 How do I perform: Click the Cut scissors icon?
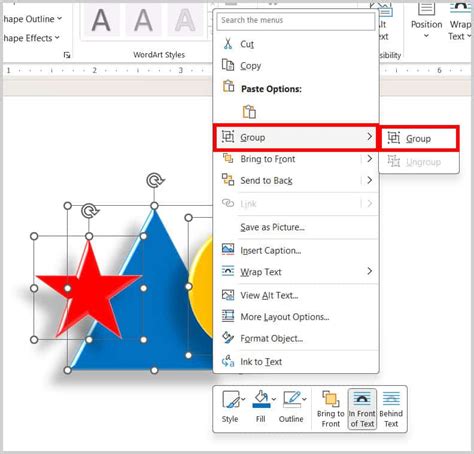(x=228, y=44)
